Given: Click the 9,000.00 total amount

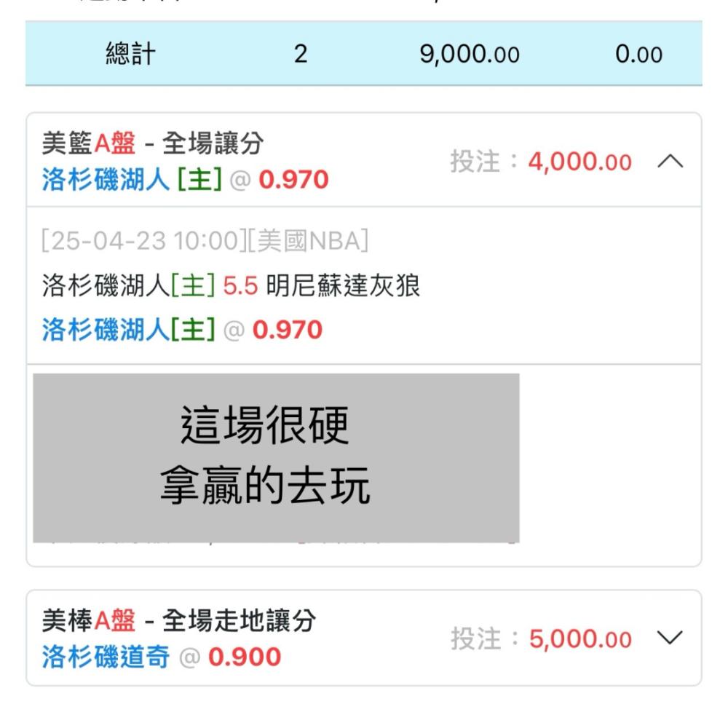Looking at the screenshot, I should coord(470,55).
